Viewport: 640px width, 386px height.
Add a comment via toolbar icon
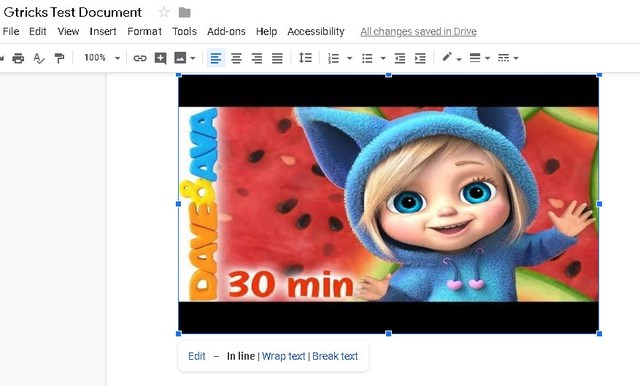[x=160, y=58]
